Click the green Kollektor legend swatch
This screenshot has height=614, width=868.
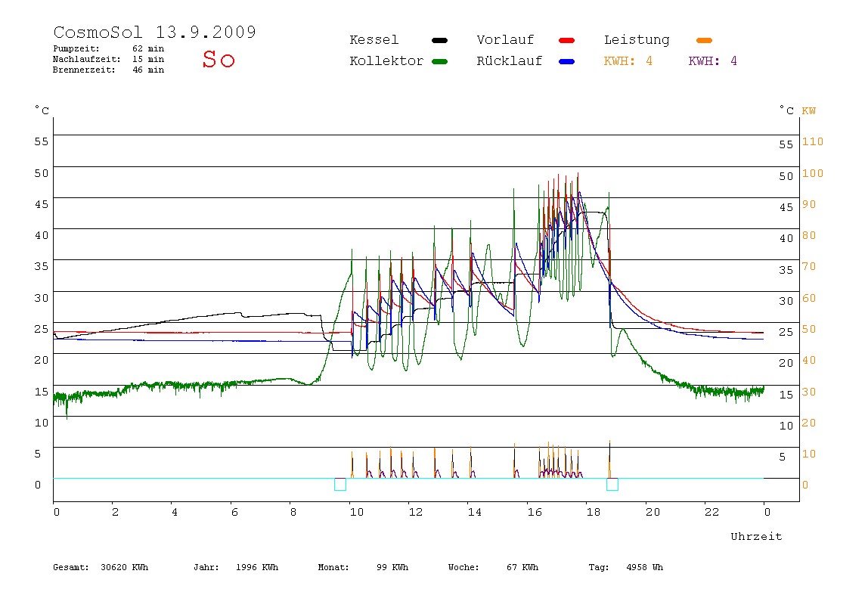pyautogui.click(x=439, y=61)
